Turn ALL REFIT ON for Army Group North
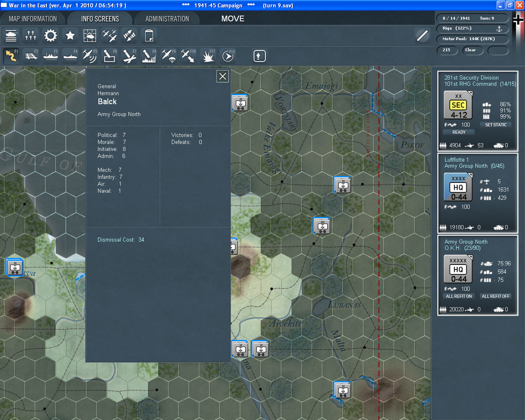The width and height of the screenshot is (525, 420). (459, 296)
